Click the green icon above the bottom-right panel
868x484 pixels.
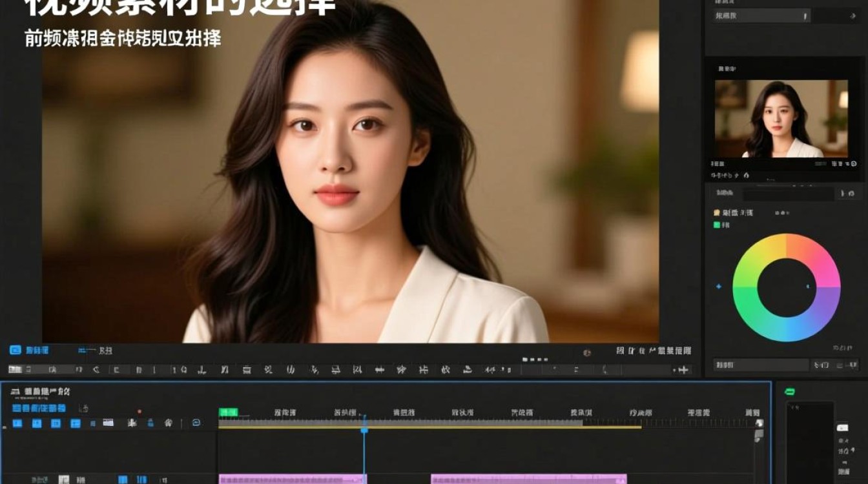pos(789,392)
